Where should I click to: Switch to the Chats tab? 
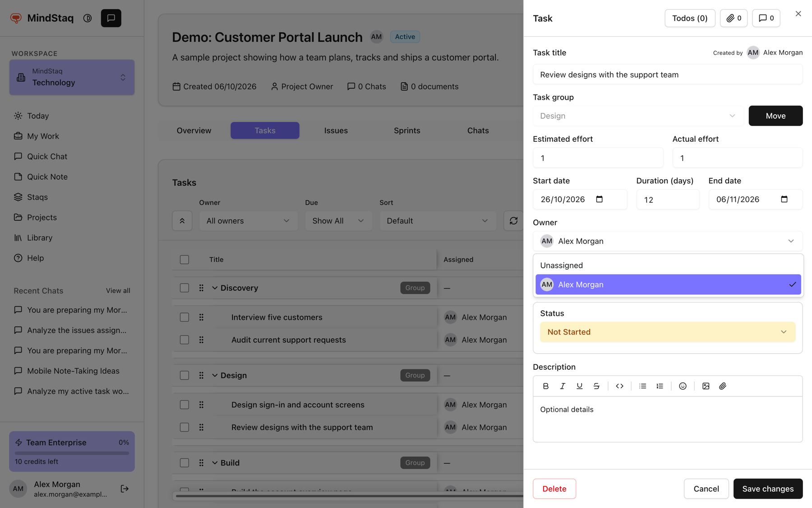tap(478, 130)
